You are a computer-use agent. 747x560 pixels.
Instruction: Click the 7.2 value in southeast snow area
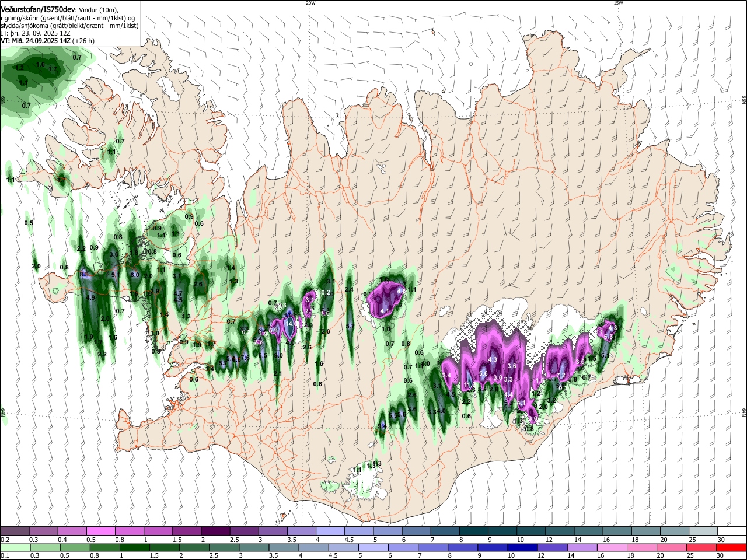pos(562,375)
